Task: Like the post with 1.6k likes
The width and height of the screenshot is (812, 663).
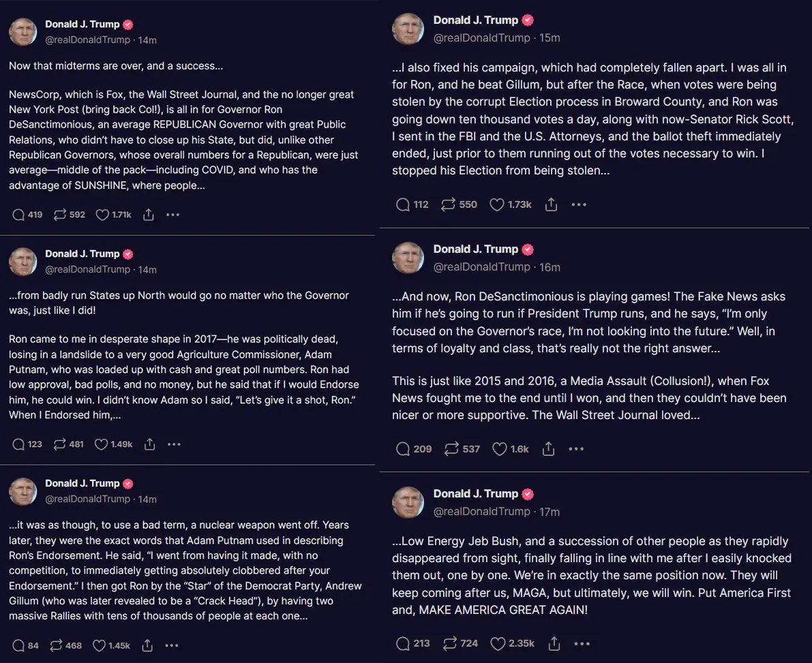Action: (500, 449)
